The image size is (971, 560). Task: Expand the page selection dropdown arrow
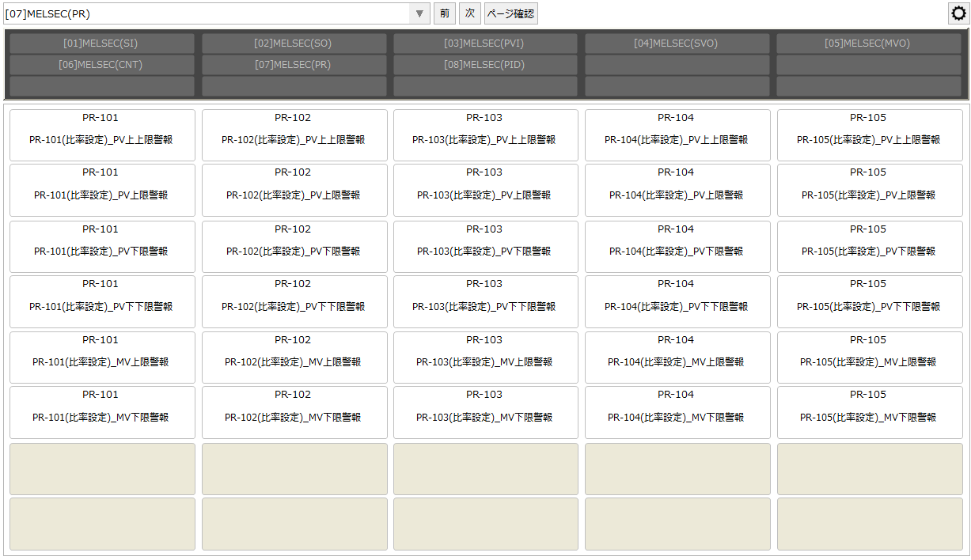click(x=419, y=13)
